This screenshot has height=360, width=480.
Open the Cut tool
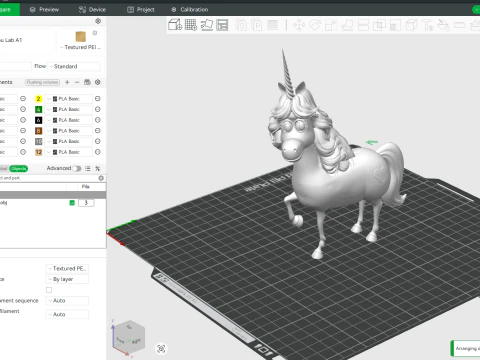click(363, 25)
